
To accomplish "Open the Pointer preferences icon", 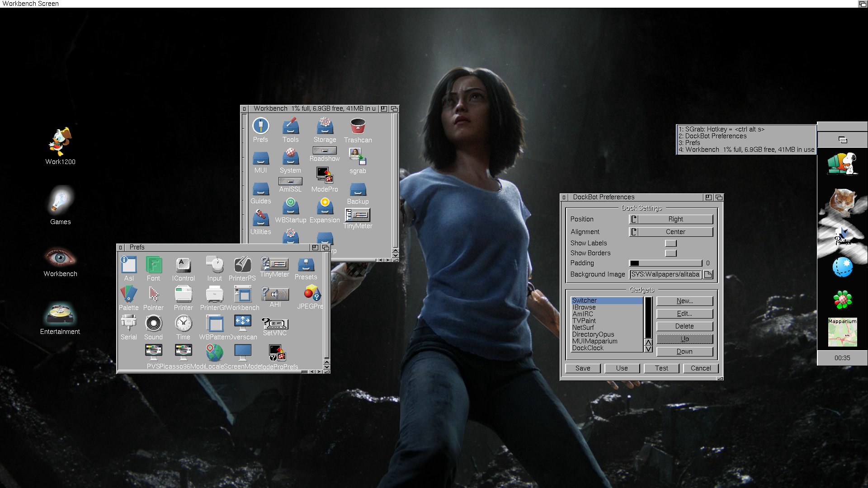I will (153, 298).
